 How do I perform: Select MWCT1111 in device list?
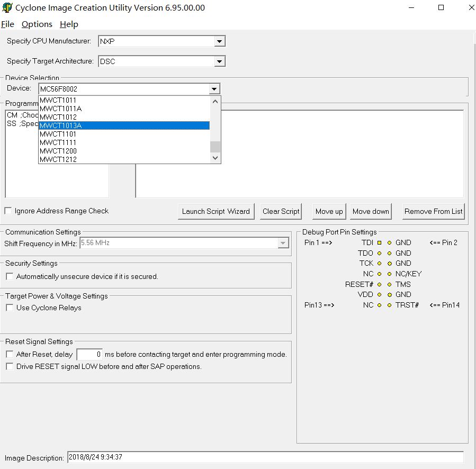click(124, 142)
